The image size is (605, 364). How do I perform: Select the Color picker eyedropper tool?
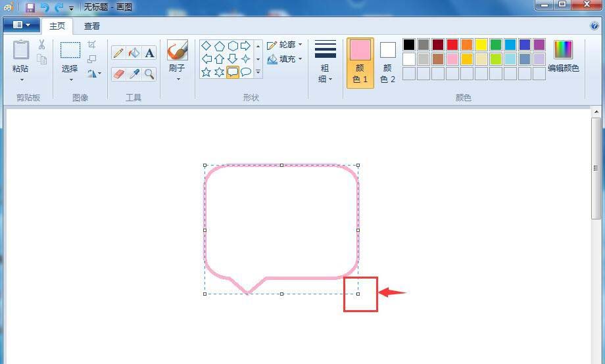point(134,74)
